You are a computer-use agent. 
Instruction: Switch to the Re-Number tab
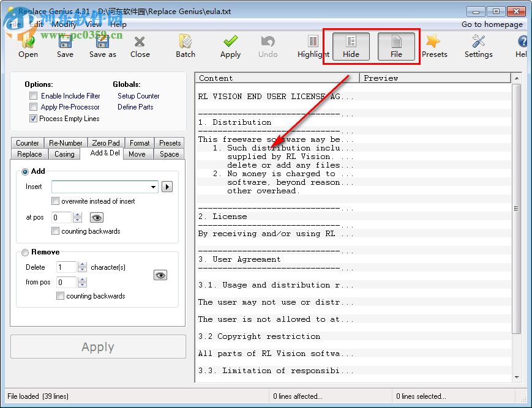66,143
